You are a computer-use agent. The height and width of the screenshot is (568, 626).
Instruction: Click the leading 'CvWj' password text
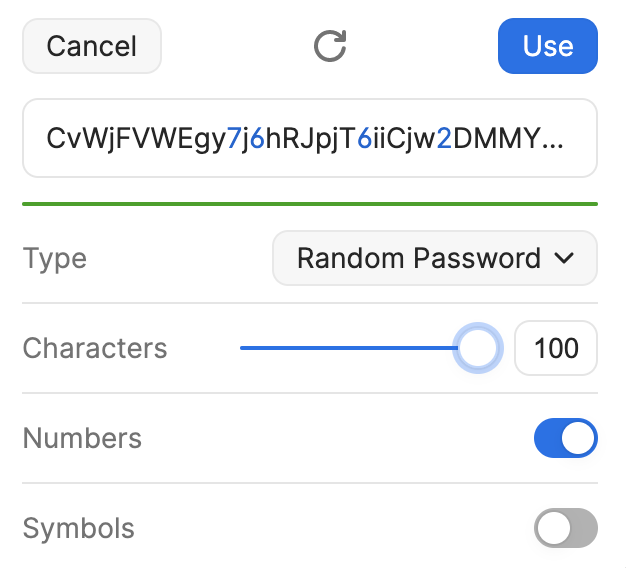[74, 138]
